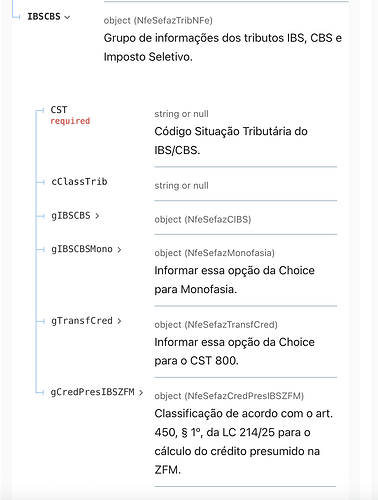Click the object (NfeSefazTribNFe) type label
The height and width of the screenshot is (500, 378).
click(158, 21)
